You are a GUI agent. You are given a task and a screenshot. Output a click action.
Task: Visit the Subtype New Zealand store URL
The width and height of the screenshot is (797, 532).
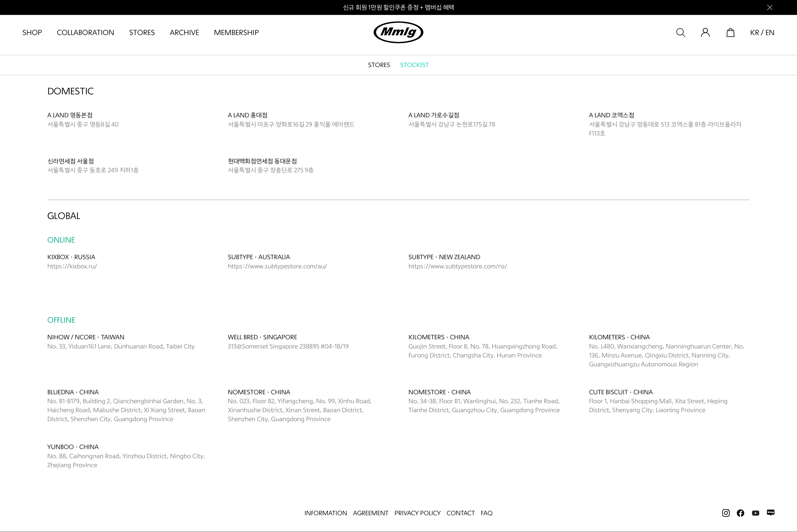[x=458, y=266]
